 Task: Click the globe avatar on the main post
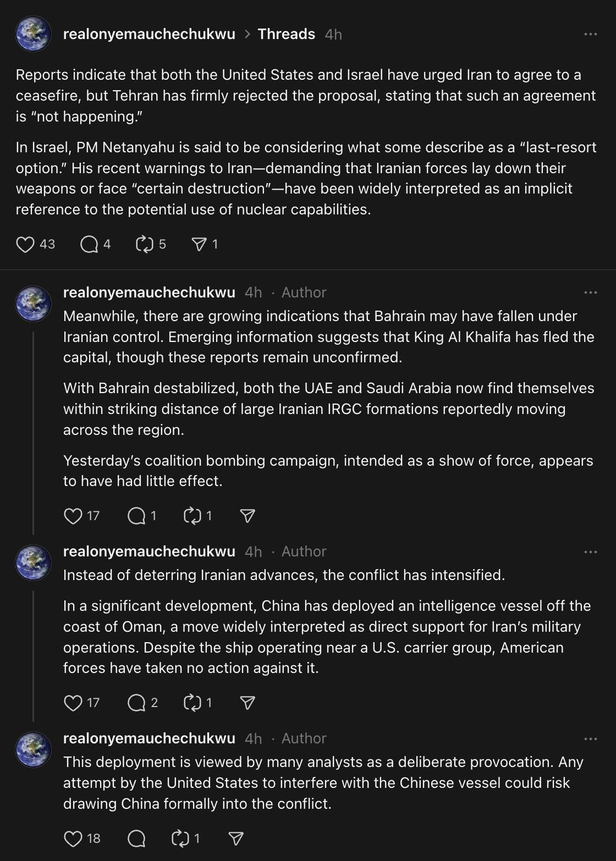(34, 34)
